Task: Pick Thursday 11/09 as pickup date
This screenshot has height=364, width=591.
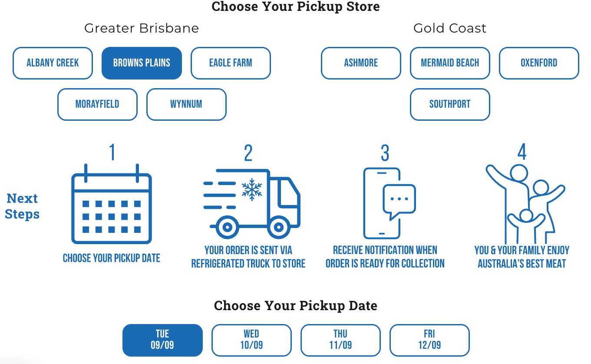Action: coord(340,340)
